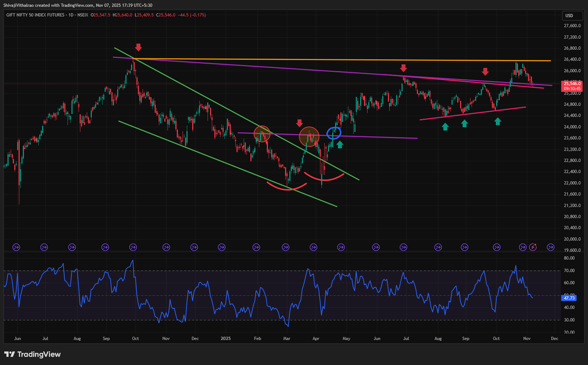Click the Mar label on the time axis
Viewport: 588px width, 365px height.
(x=287, y=339)
